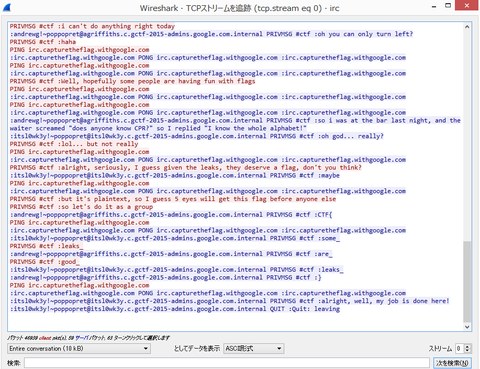Screen dimensions: 480x369
Task: Decrease the stream number with down arrow
Action: tap(467, 351)
